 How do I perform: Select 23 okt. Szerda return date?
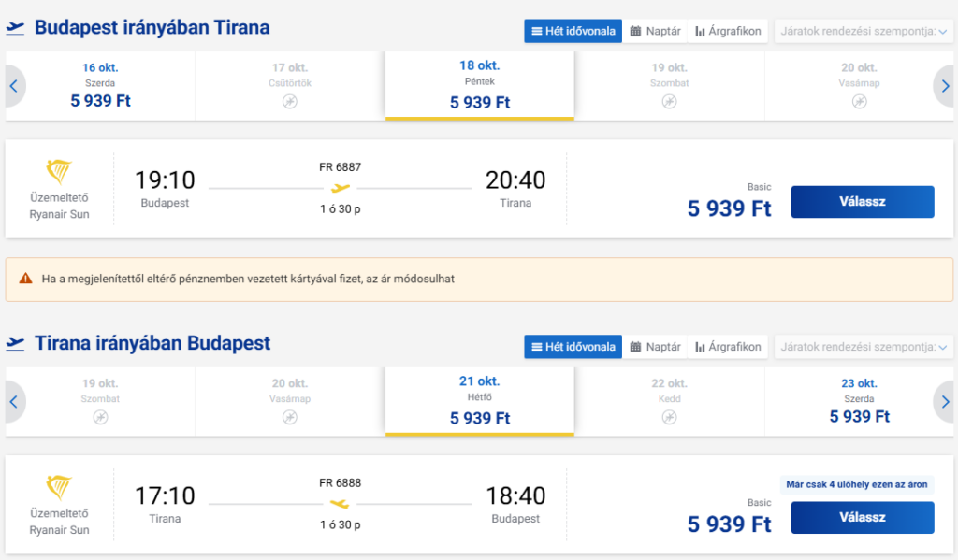pos(859,402)
